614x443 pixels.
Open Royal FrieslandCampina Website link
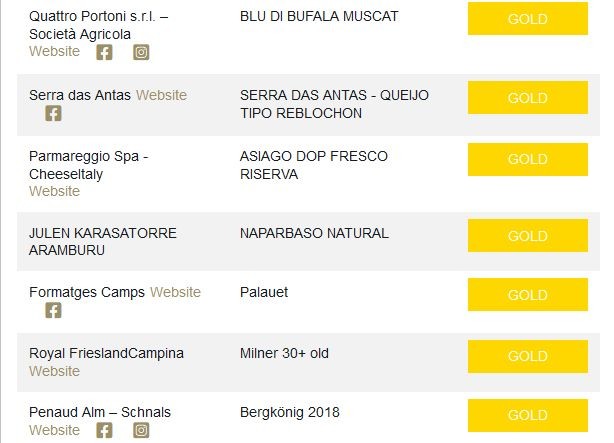tap(54, 371)
